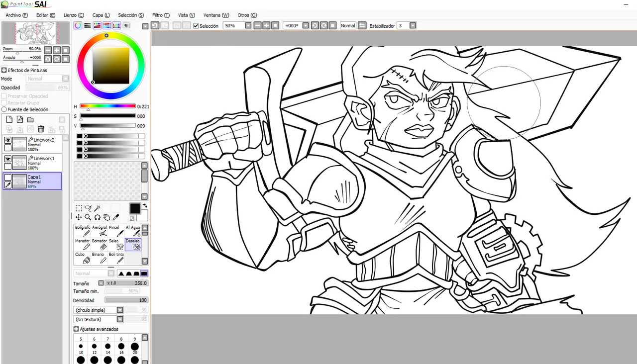Select the Aerógrafo airbrush tool

[x=100, y=231]
